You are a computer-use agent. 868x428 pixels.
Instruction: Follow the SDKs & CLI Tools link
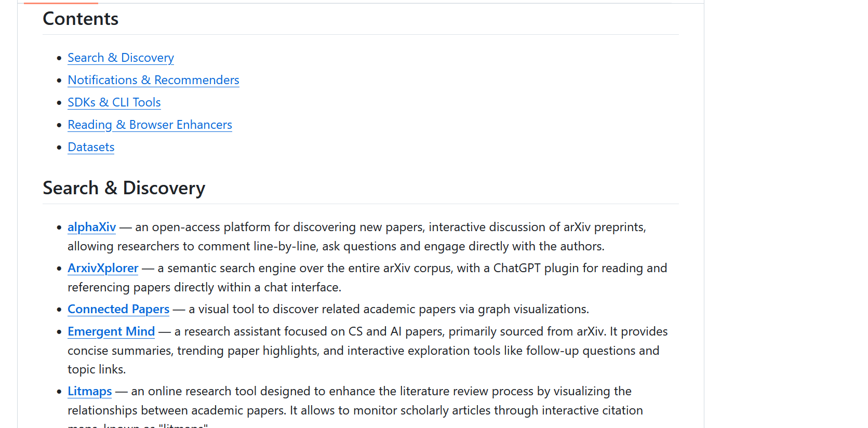(114, 102)
